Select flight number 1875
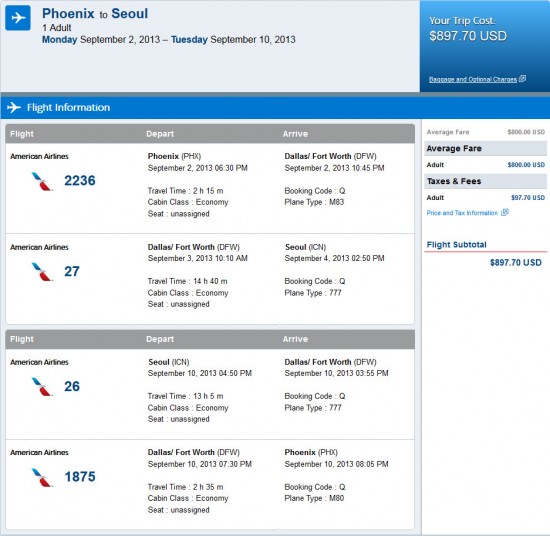This screenshot has height=536, width=550. click(x=80, y=477)
